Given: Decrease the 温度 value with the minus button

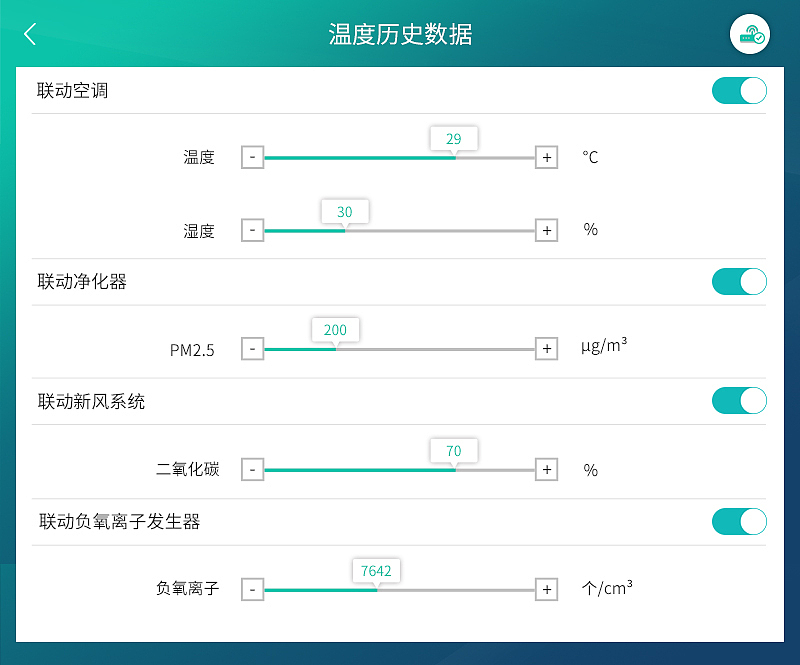Looking at the screenshot, I should tap(252, 157).
